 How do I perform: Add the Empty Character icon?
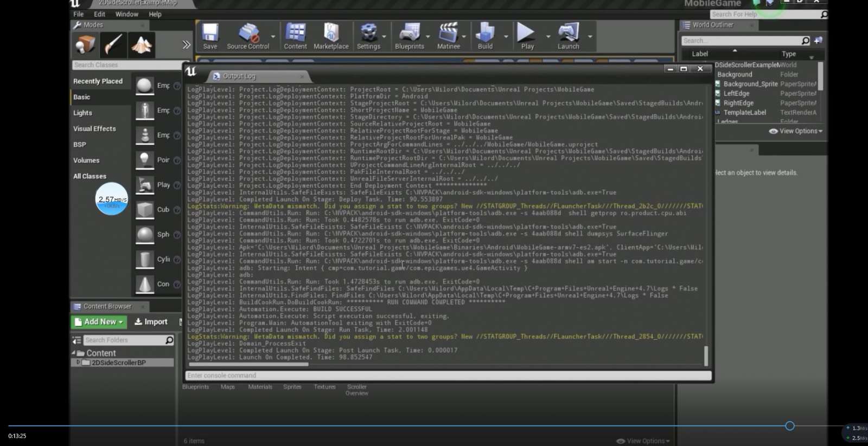tap(145, 111)
